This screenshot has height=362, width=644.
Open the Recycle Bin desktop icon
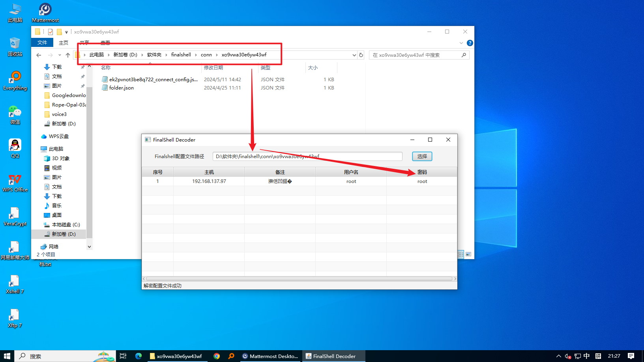click(15, 47)
